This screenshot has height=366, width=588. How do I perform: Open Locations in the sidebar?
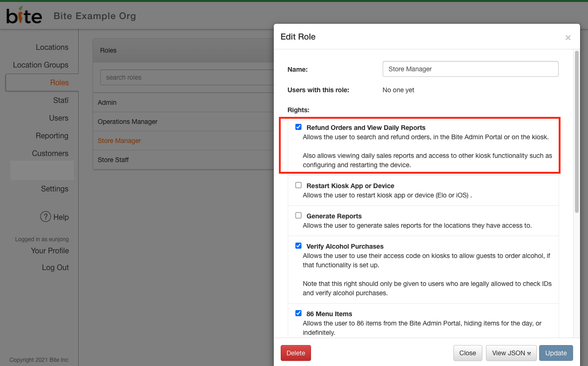52,47
